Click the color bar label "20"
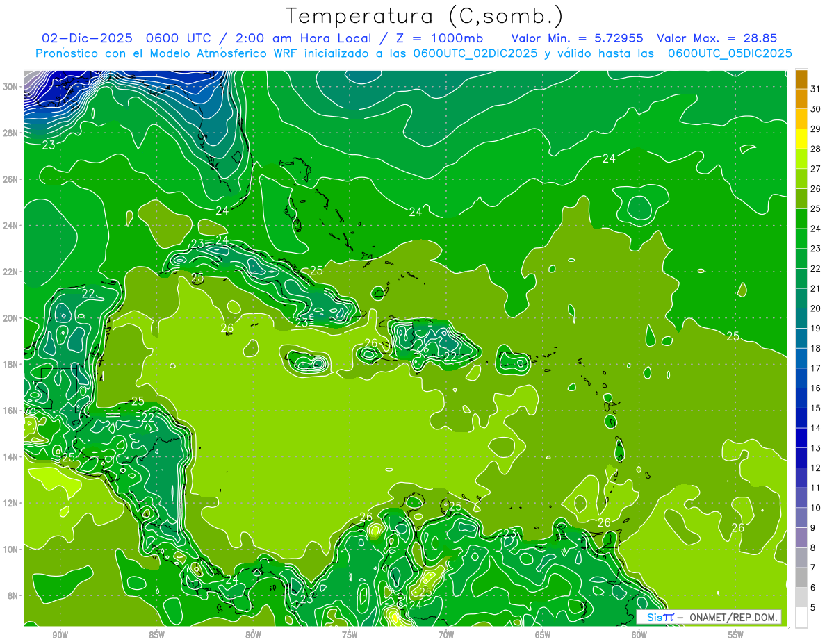Screen dimensions: 834x644 pos(816,308)
